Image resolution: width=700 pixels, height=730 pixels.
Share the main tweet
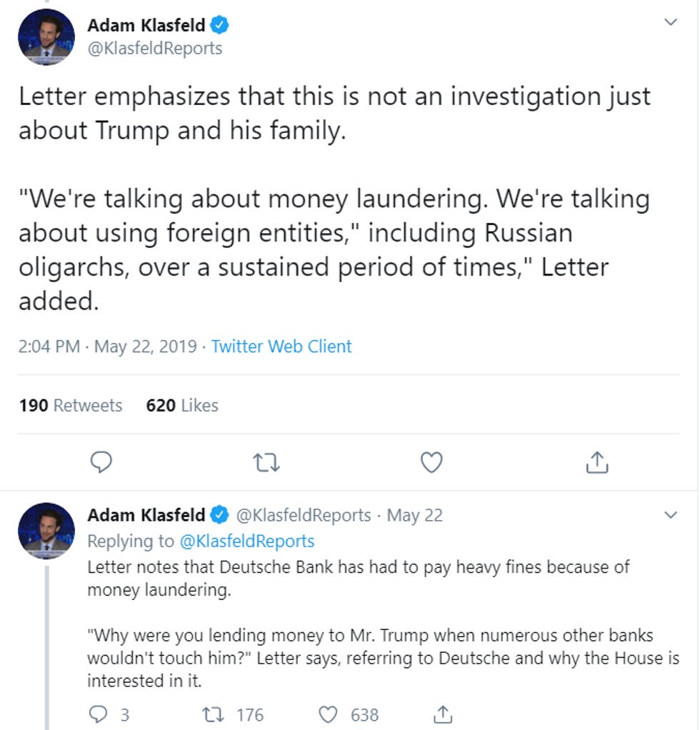tap(596, 464)
